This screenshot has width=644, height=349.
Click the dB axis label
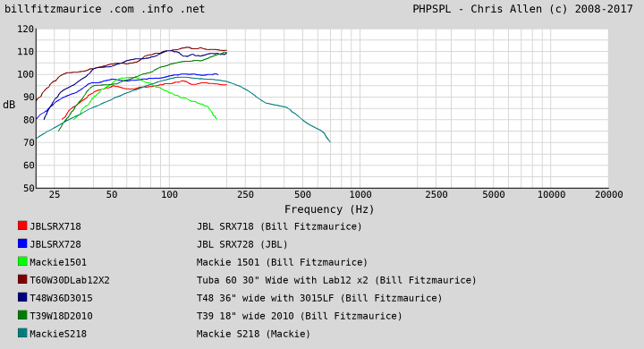(x=9, y=106)
